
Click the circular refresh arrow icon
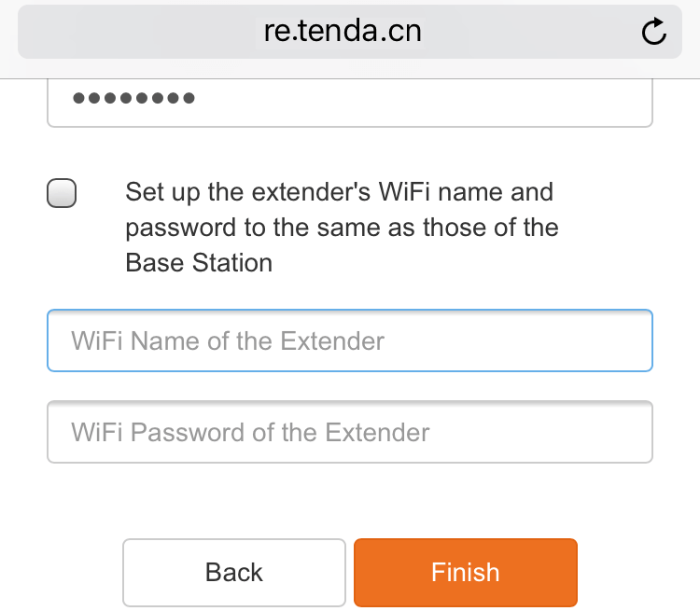(x=654, y=32)
